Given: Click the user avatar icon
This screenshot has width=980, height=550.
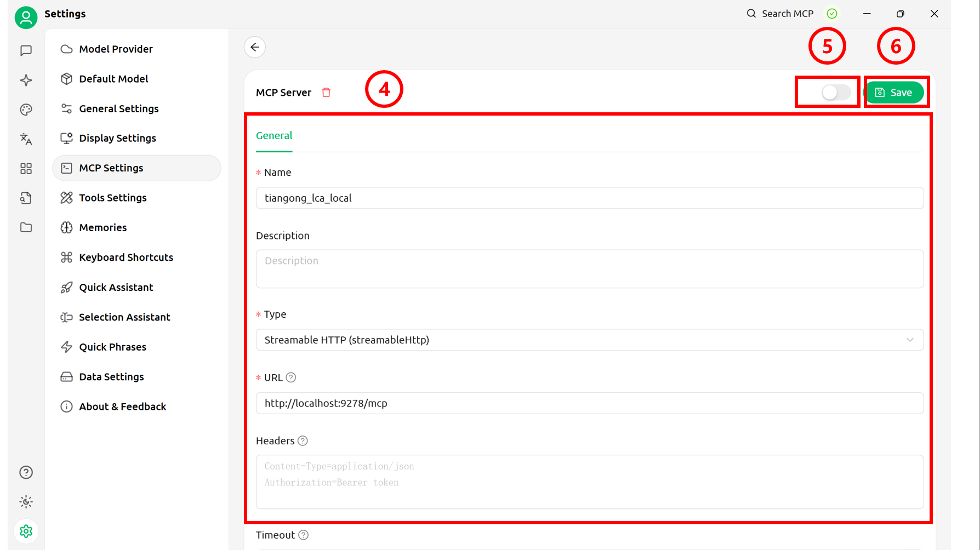Looking at the screenshot, I should [26, 18].
